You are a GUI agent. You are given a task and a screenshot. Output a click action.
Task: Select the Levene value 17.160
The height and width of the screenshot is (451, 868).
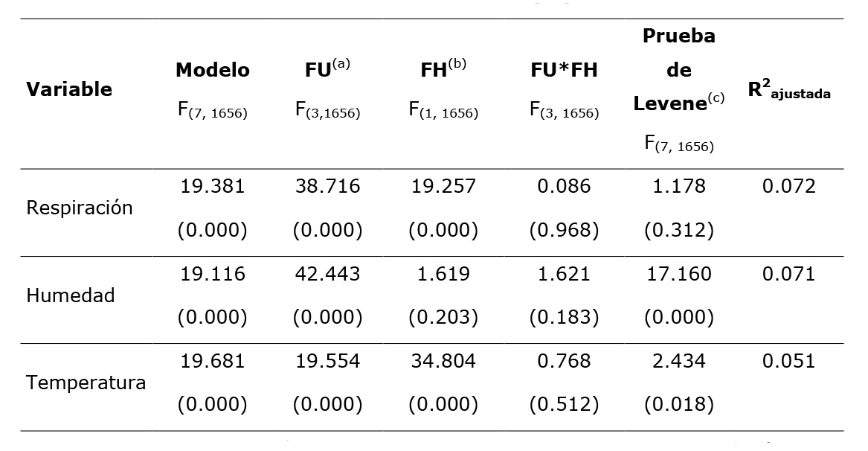coord(678,274)
